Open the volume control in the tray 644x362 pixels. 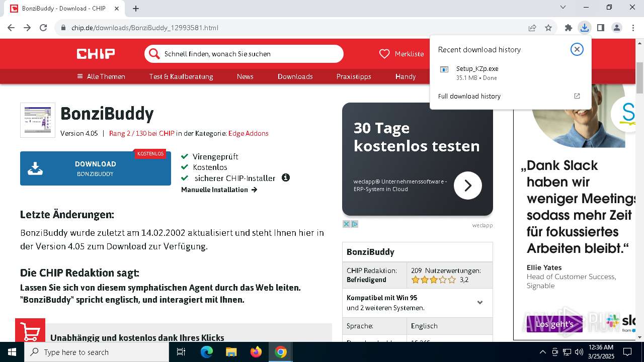point(579,352)
